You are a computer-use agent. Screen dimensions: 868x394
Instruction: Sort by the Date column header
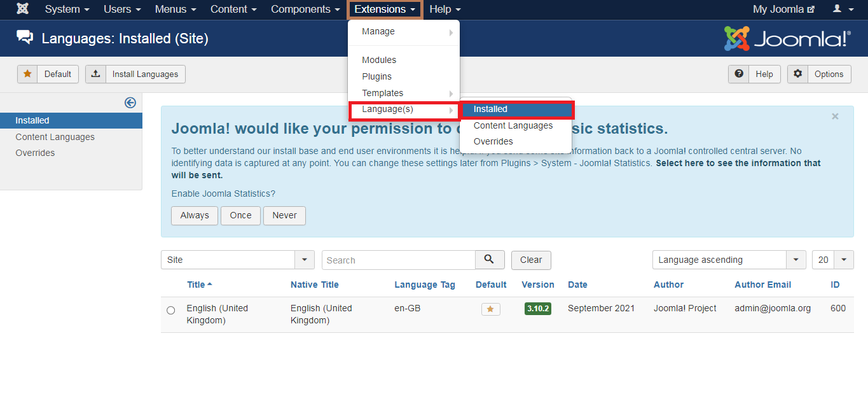tap(577, 285)
